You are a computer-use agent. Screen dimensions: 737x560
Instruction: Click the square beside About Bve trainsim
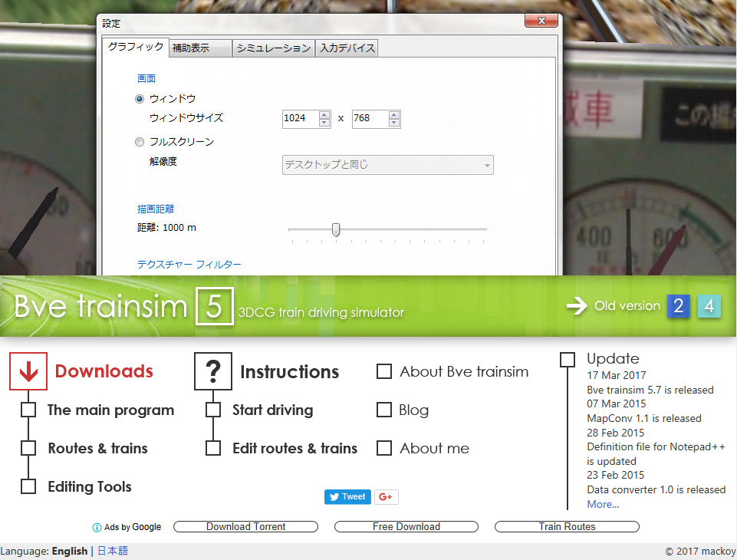(384, 372)
